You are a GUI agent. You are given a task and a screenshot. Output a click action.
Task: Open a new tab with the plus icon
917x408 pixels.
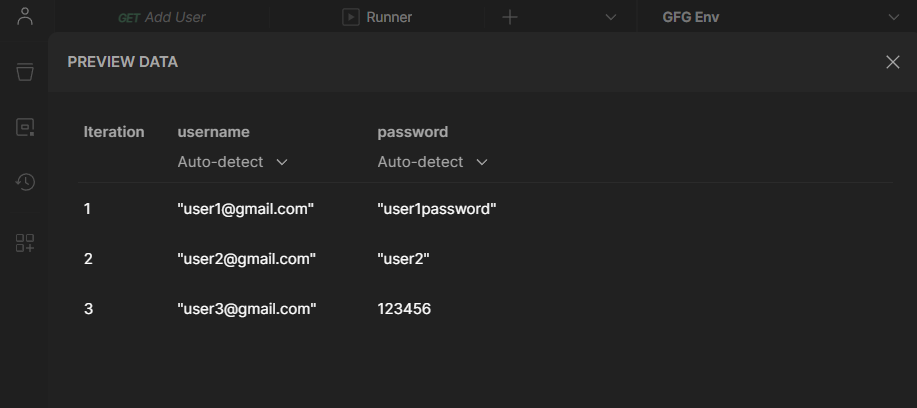click(510, 17)
